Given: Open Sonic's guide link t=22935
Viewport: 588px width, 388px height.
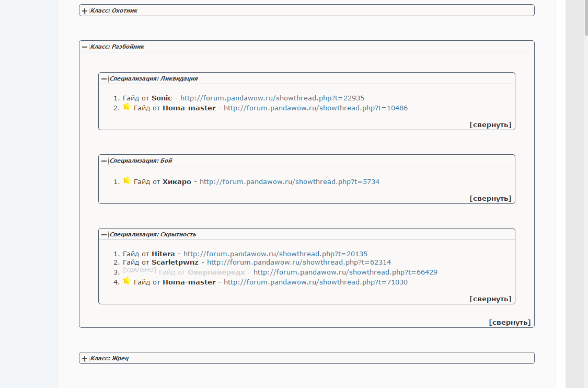Looking at the screenshot, I should coord(272,98).
